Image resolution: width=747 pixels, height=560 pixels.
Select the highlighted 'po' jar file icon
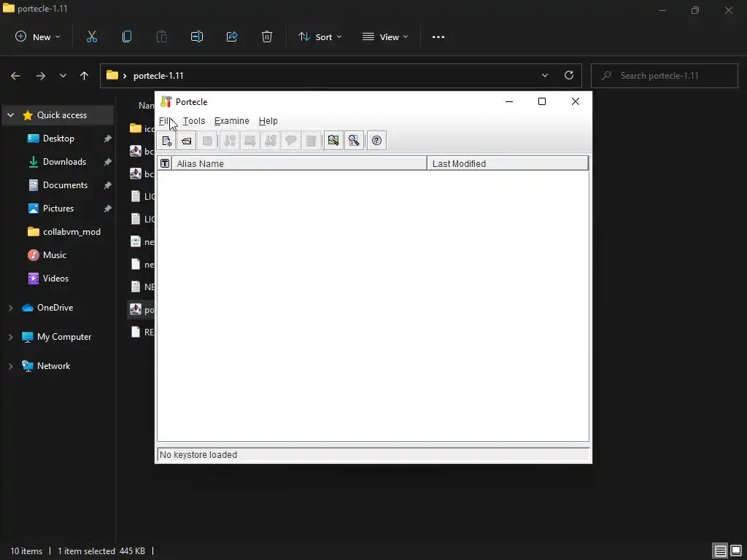point(136,309)
